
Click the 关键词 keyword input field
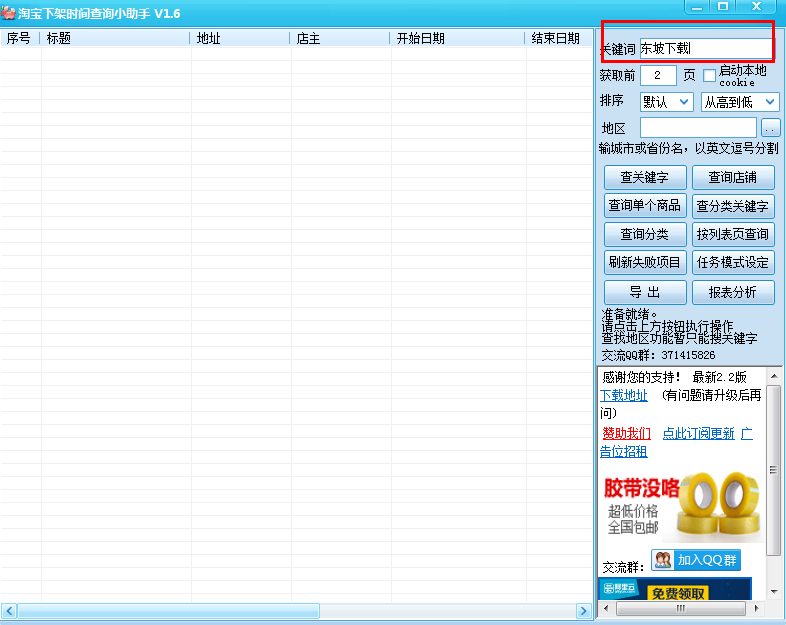[706, 49]
